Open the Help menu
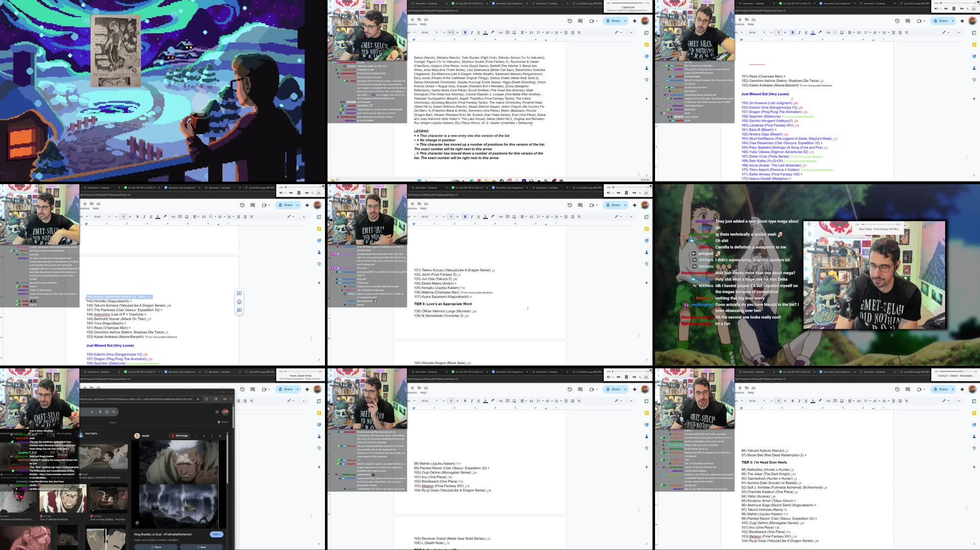 coord(423,24)
